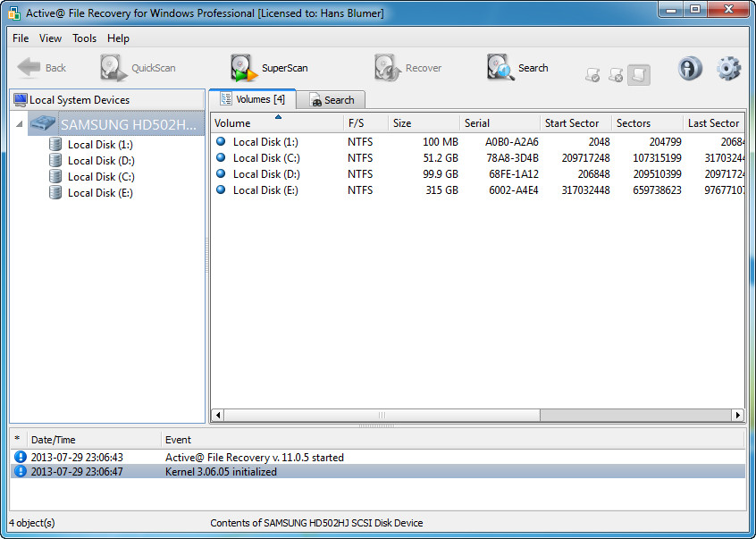Click the '4 object(s)' status bar text

[x=32, y=523]
